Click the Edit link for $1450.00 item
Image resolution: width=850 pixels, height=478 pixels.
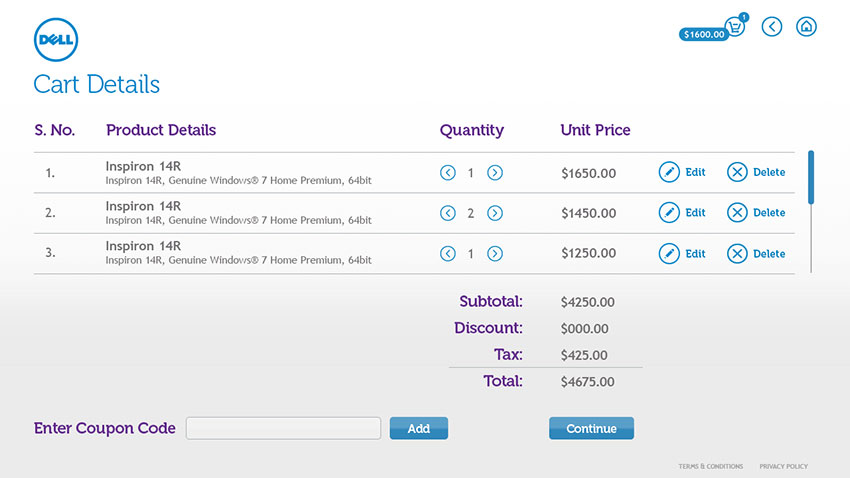point(695,212)
